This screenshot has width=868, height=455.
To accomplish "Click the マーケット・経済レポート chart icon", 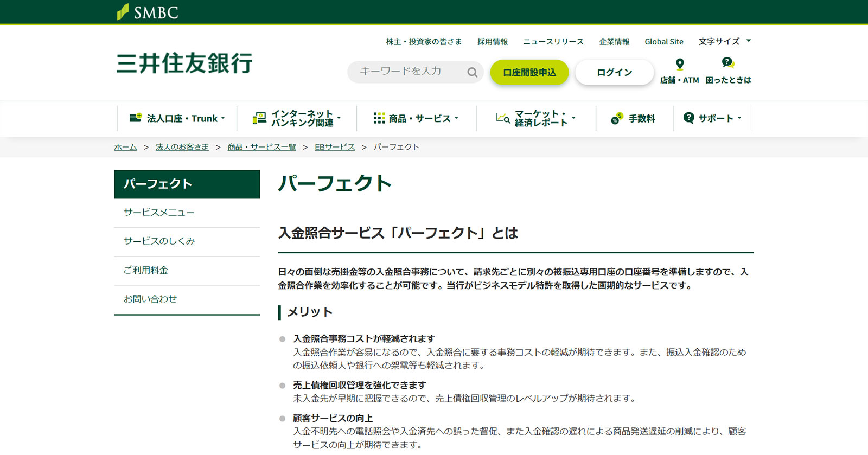I will tap(503, 118).
